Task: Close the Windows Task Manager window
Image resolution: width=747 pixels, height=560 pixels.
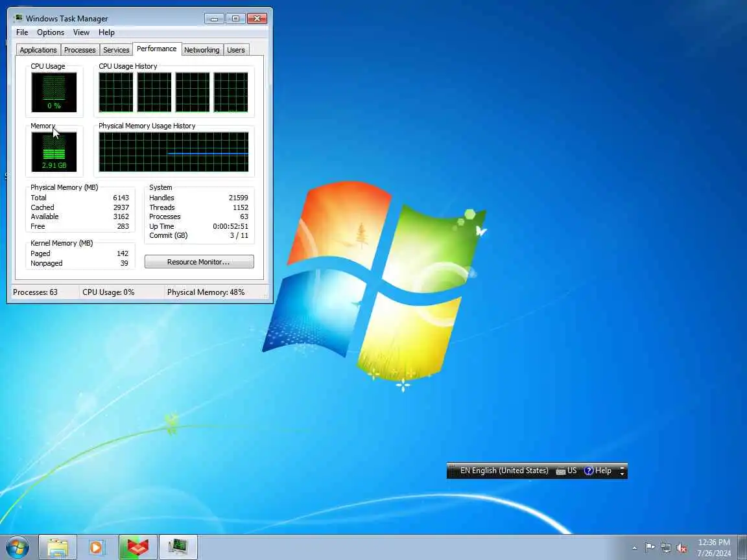Action: [x=257, y=19]
